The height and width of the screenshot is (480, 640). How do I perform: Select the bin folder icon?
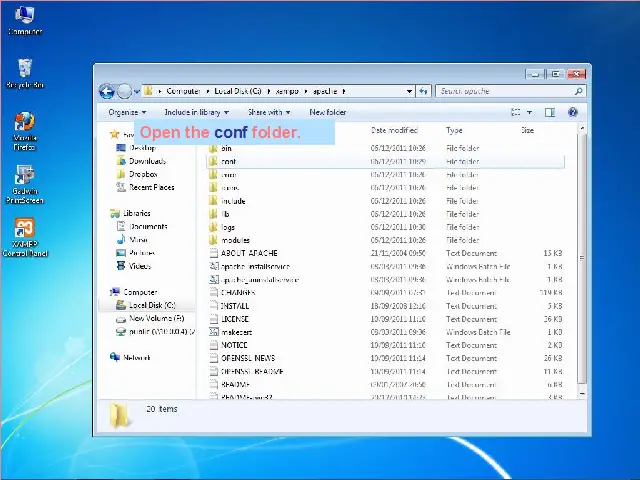coord(213,148)
